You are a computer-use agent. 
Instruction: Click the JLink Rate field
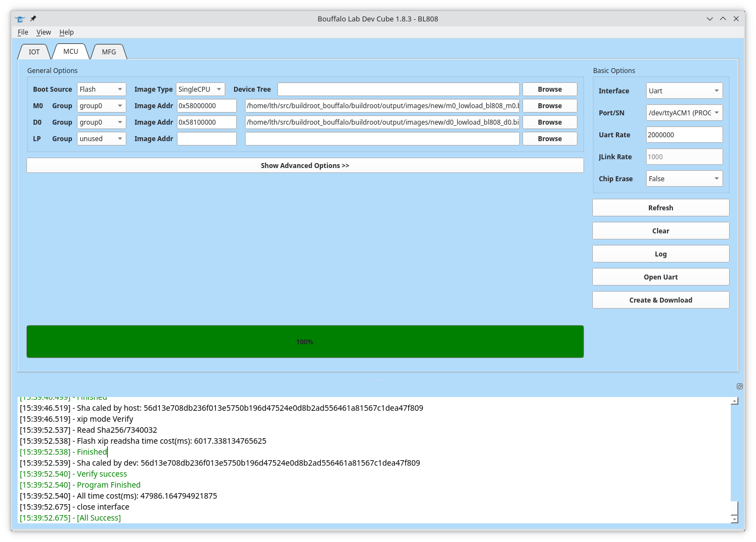(684, 157)
